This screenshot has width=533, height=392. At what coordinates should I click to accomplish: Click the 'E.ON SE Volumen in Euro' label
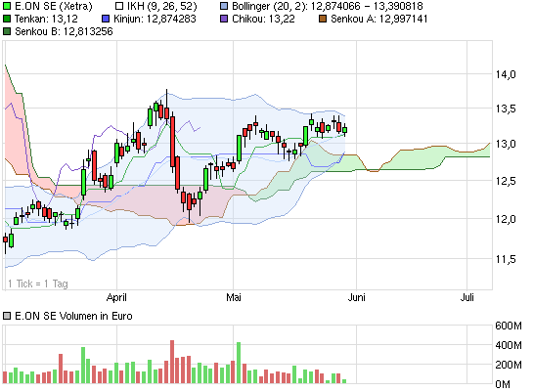pos(73,316)
